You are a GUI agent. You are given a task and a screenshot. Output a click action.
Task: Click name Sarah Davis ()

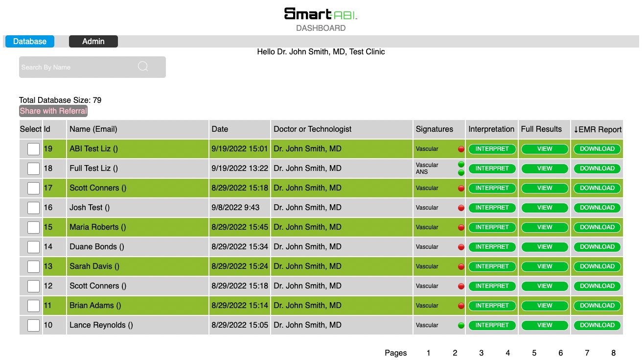tap(94, 266)
